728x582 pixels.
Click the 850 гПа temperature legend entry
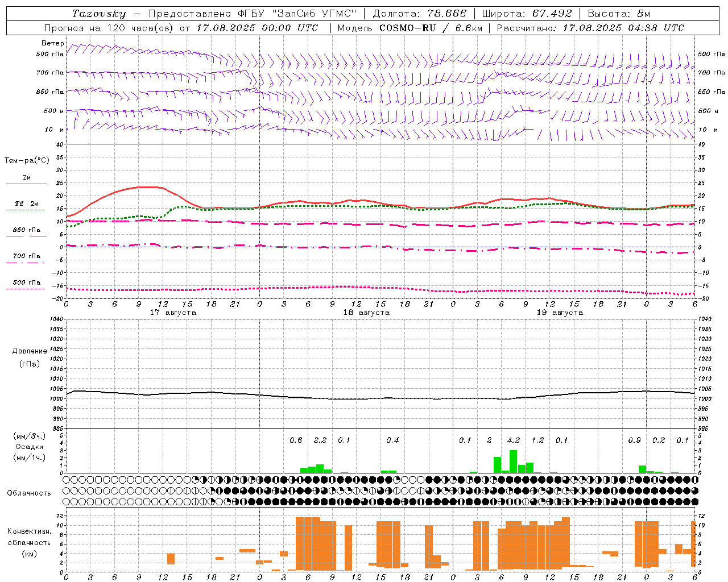26,230
